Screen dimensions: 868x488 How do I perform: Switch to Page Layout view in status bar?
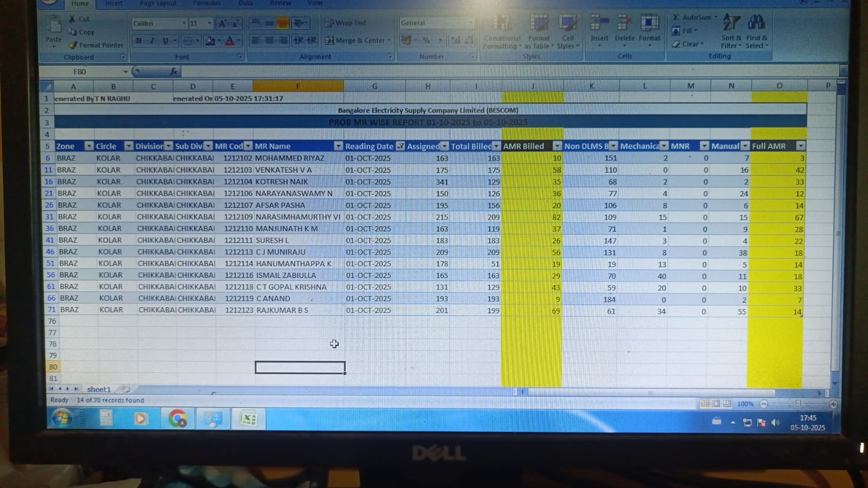click(716, 403)
